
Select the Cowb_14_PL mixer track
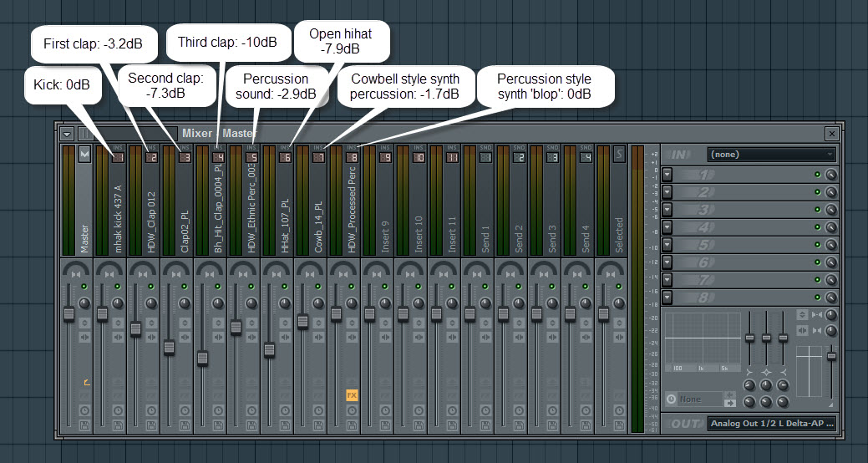point(318,227)
